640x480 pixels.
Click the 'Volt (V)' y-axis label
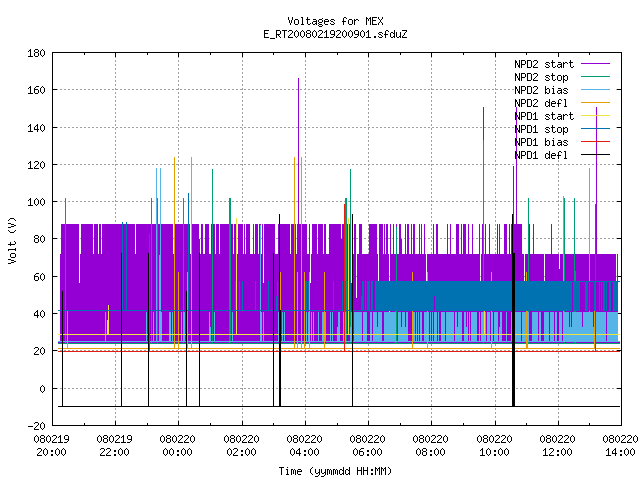pos(12,240)
